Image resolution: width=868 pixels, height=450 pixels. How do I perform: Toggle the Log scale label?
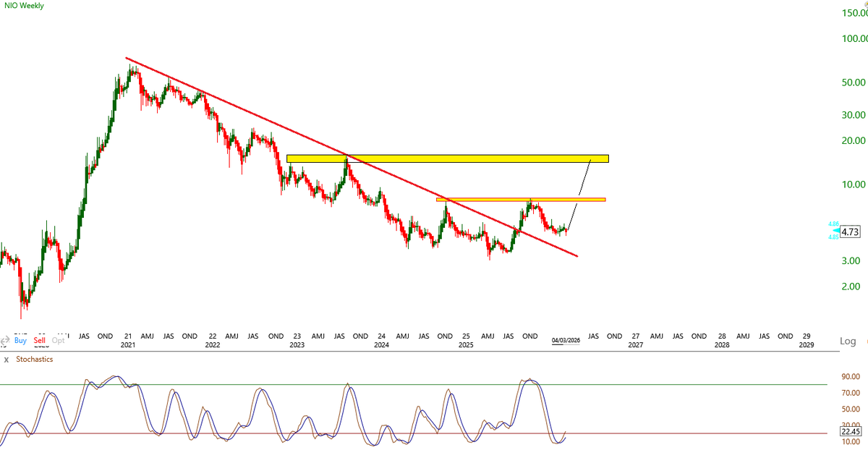[848, 341]
